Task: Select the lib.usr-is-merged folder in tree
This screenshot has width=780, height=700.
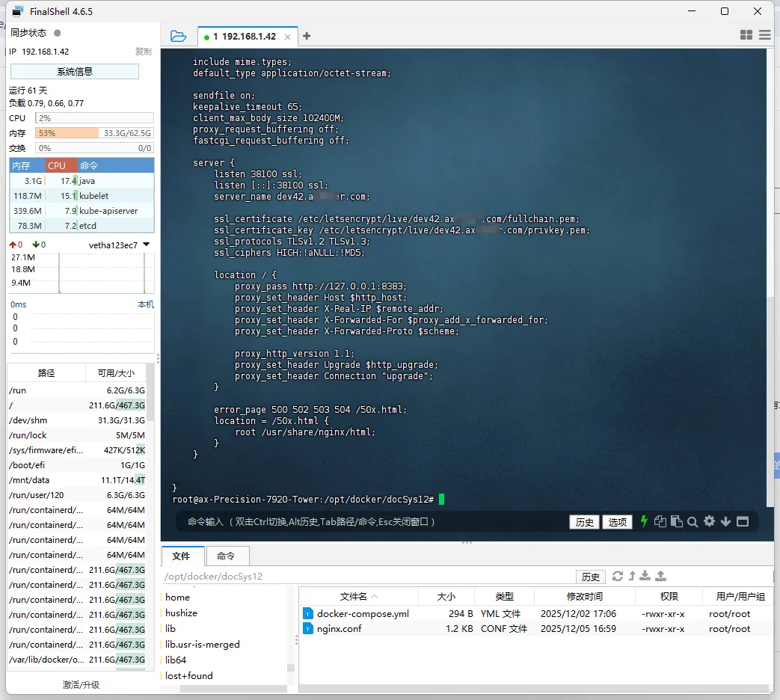Action: point(203,644)
